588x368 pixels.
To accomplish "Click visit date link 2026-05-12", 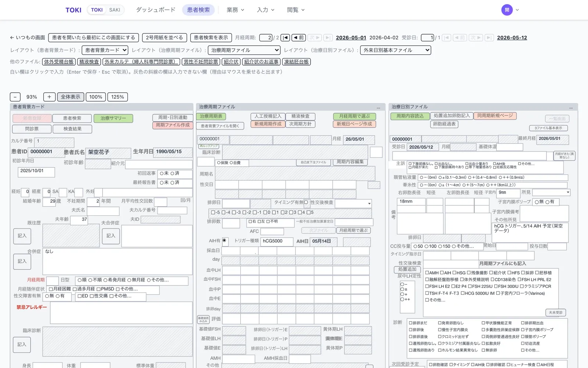I will point(512,38).
